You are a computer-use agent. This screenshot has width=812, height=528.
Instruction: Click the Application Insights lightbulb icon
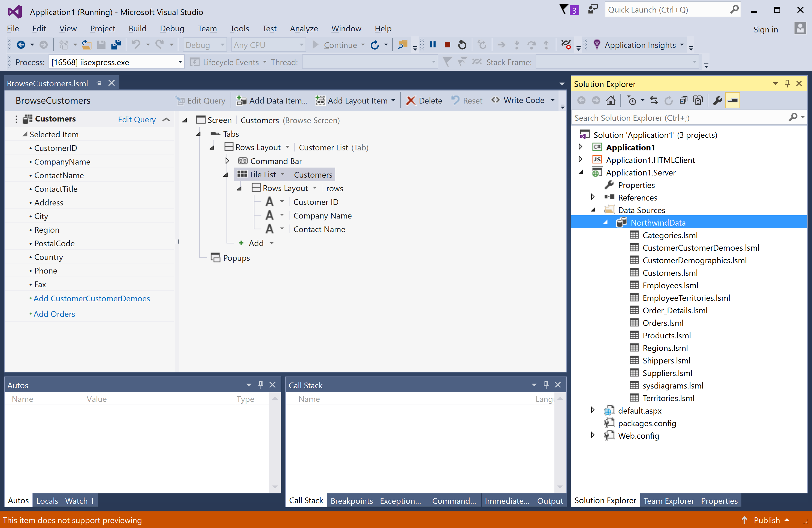tap(597, 45)
